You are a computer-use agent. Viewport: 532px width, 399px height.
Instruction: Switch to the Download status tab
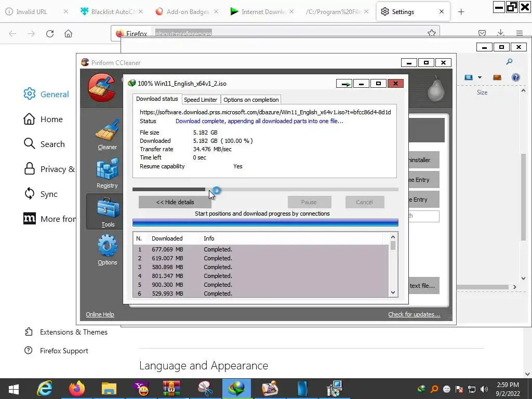pyautogui.click(x=157, y=99)
